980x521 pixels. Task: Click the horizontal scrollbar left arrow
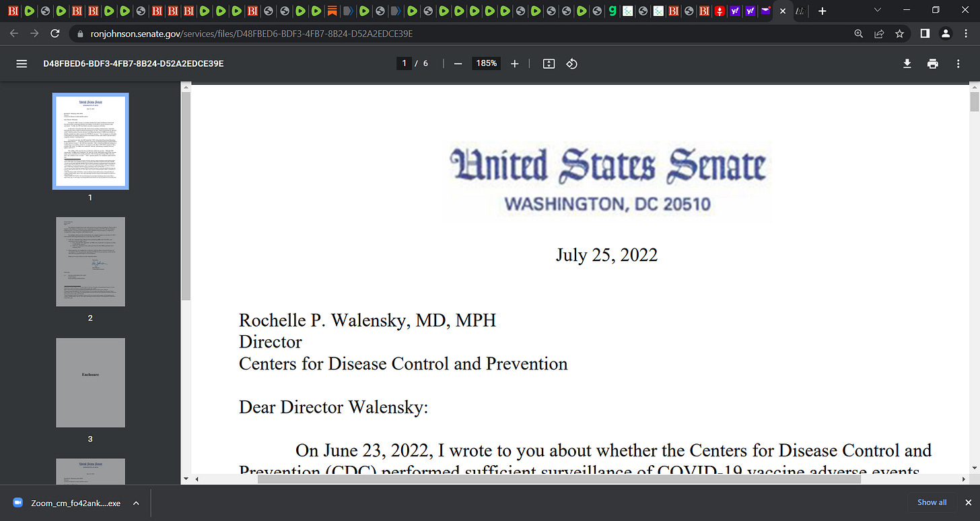196,479
